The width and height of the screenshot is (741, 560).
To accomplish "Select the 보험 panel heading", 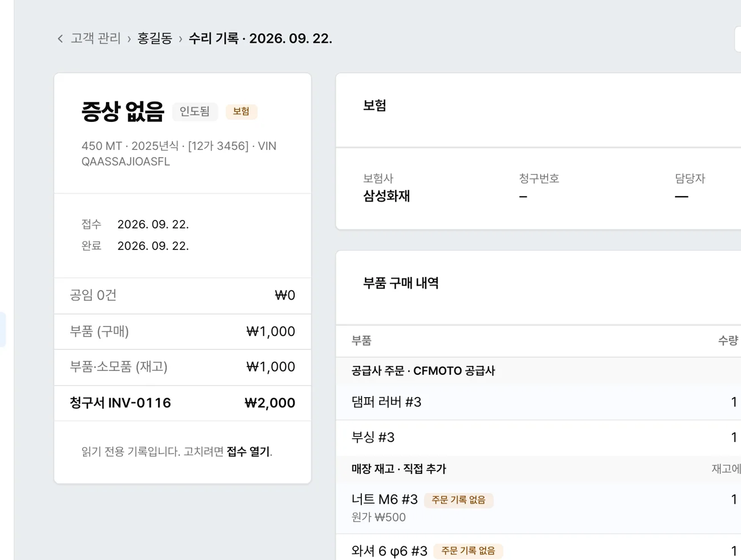I will pos(374,105).
